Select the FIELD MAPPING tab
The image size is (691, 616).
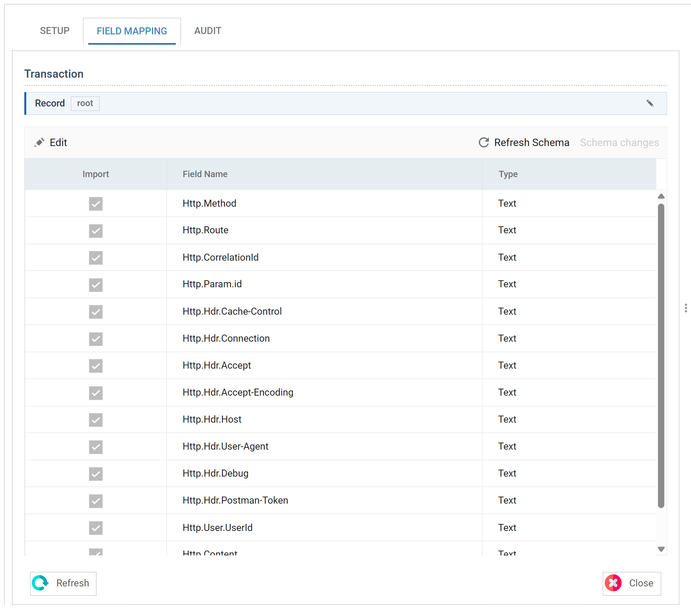point(132,31)
